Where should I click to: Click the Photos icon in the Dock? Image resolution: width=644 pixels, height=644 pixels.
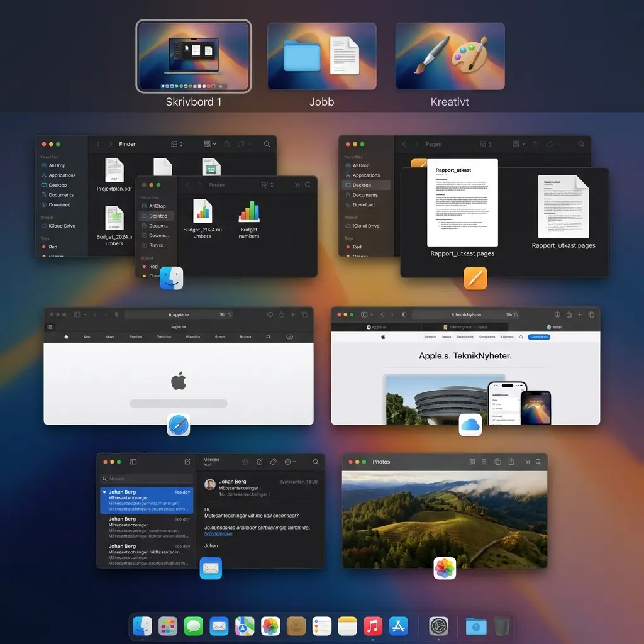tap(270, 626)
